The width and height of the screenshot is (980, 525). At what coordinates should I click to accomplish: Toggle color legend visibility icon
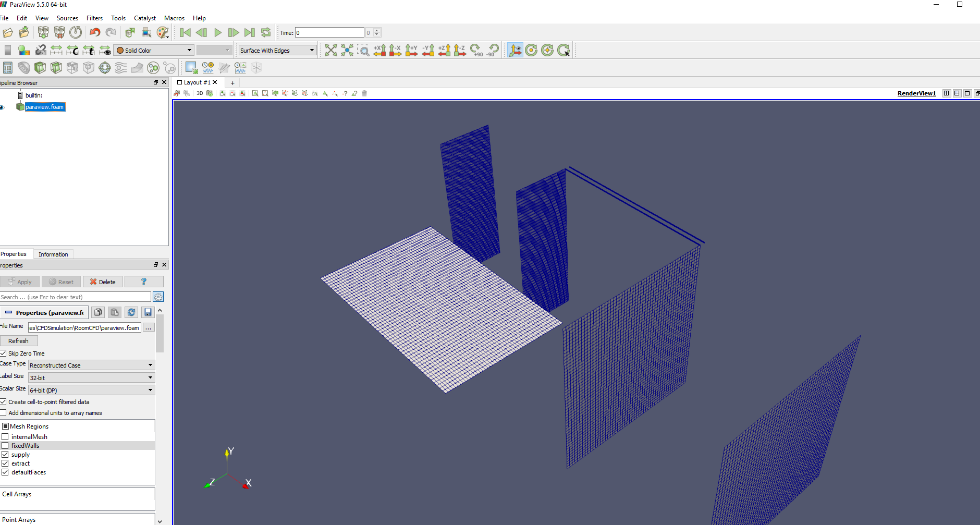pyautogui.click(x=8, y=50)
